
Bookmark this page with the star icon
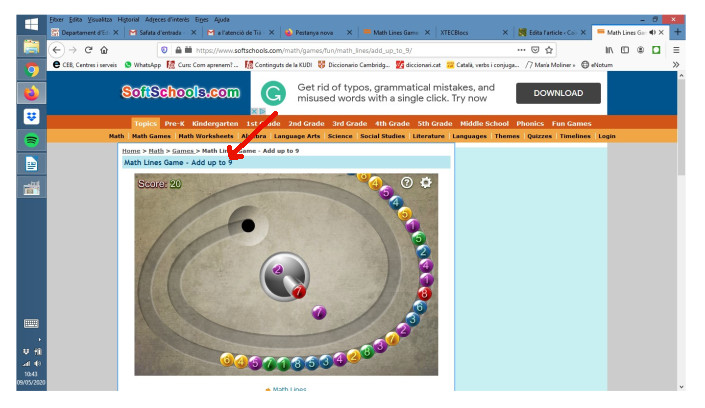click(549, 49)
